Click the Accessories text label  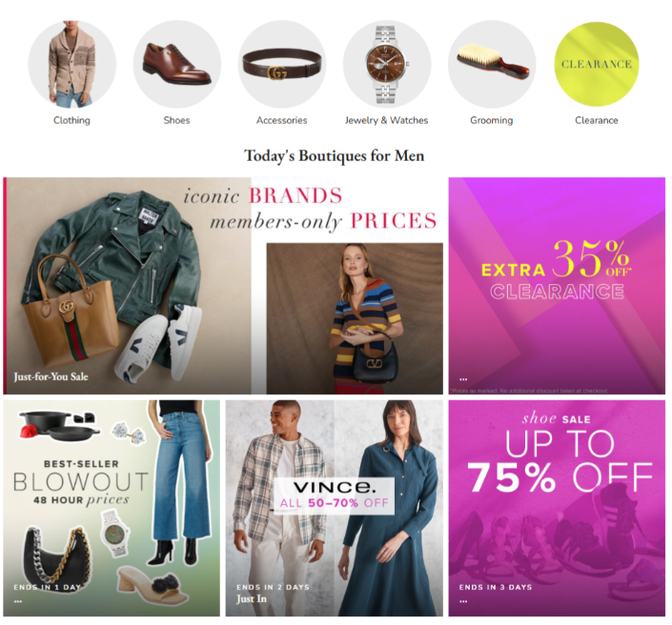tap(281, 120)
